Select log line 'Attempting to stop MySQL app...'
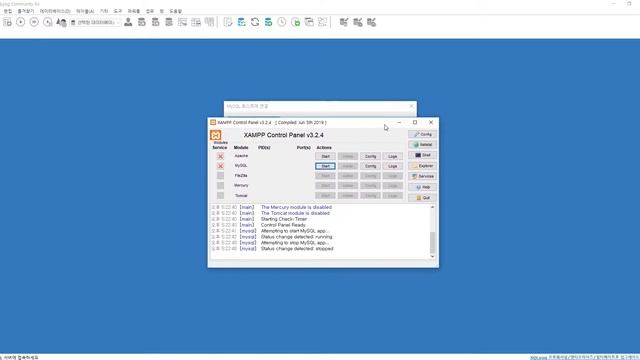The width and height of the screenshot is (640, 360). (x=295, y=243)
